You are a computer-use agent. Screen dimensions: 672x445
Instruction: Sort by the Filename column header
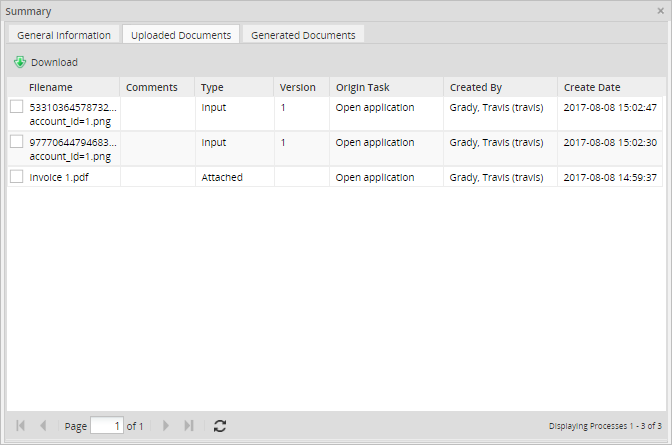click(51, 87)
